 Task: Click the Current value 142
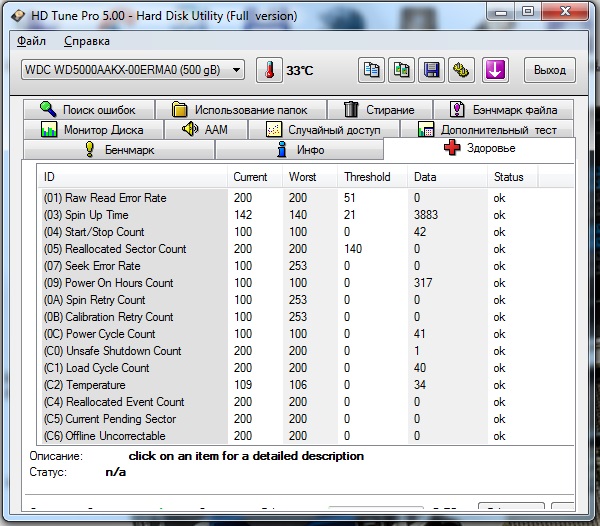(x=243, y=215)
